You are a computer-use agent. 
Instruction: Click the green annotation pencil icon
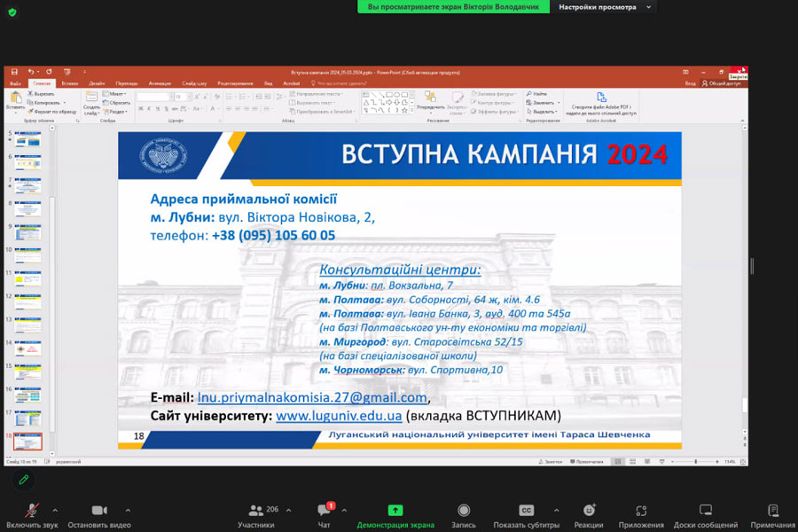(23, 480)
